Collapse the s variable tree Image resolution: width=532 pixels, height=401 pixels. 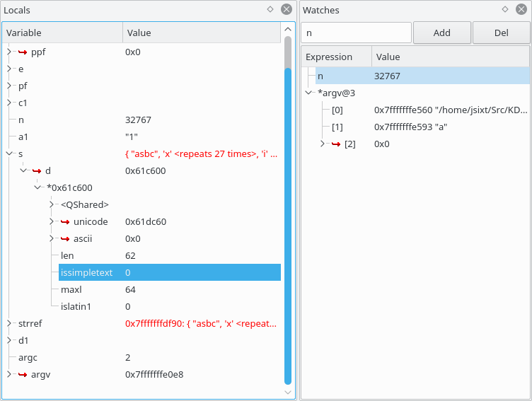(x=9, y=153)
